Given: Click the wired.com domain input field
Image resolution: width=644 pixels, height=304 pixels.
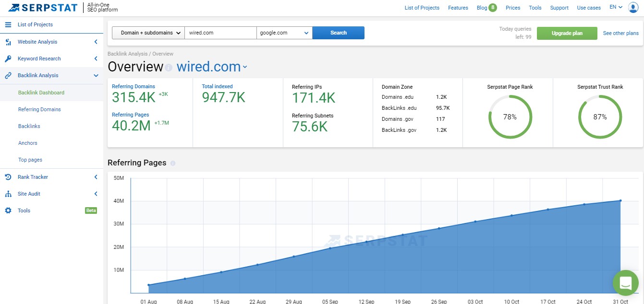Looking at the screenshot, I should tap(221, 33).
